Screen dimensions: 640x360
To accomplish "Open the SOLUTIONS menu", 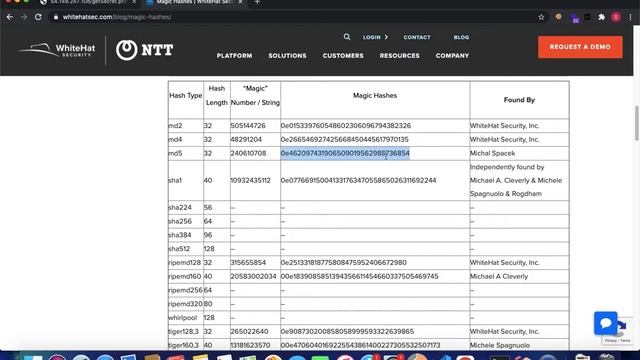I will pyautogui.click(x=287, y=56).
